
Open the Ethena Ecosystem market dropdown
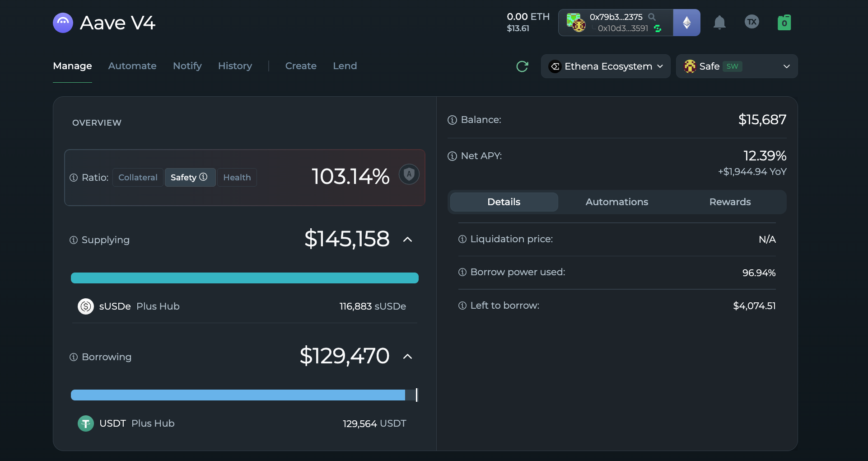(x=606, y=66)
